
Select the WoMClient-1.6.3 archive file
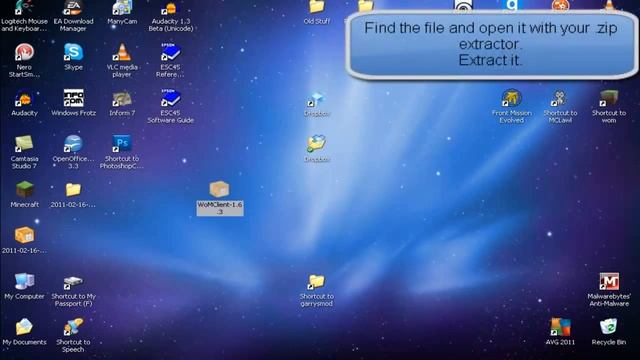coord(220,190)
